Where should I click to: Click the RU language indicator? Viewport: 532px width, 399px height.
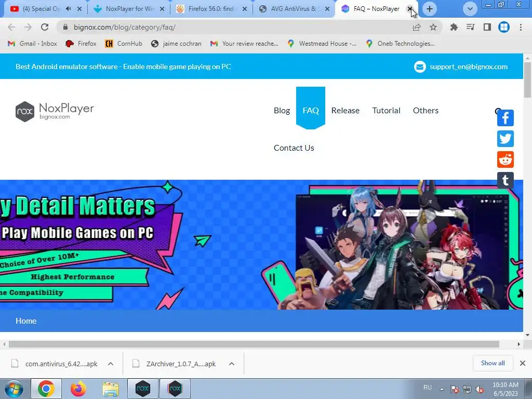click(428, 388)
